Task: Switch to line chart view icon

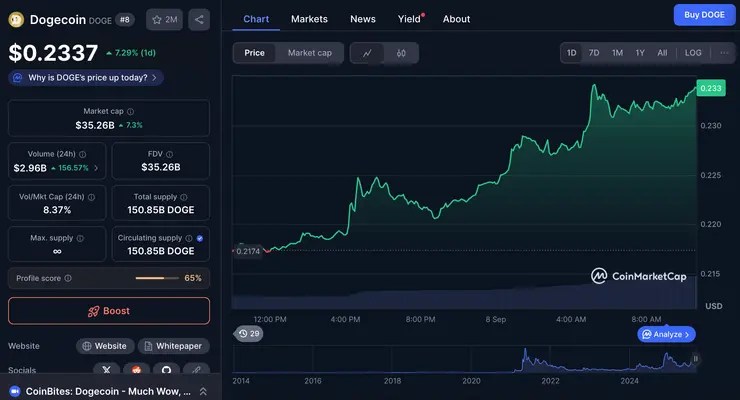Action: [x=368, y=53]
